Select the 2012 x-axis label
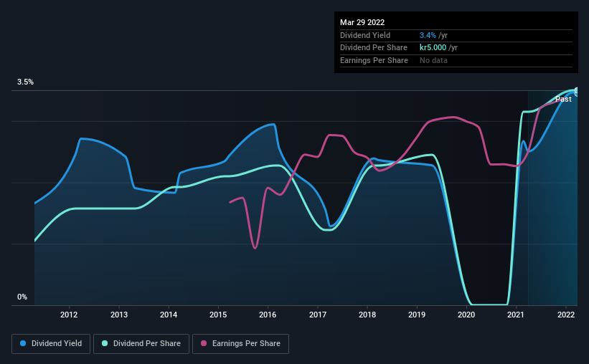This screenshot has height=364, width=589. 69,315
